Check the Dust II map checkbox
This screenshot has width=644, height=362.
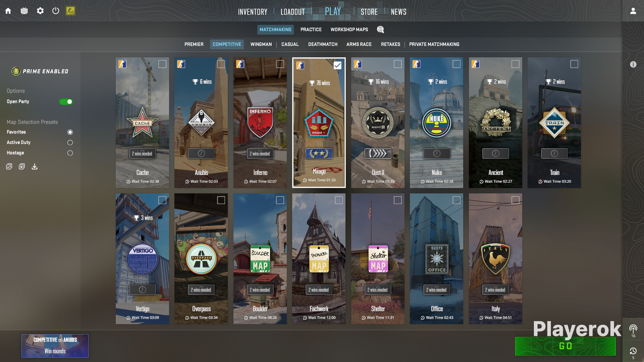[x=398, y=64]
